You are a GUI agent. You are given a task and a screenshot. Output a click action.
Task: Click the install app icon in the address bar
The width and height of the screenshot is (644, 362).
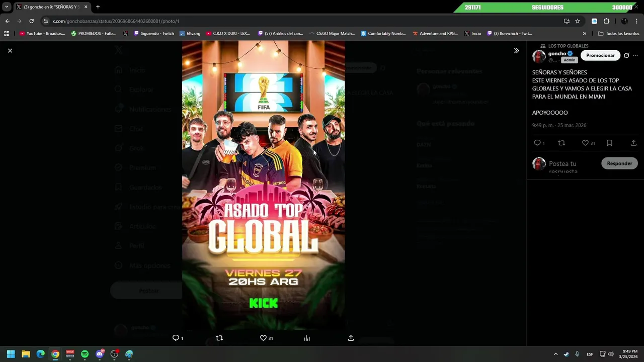tap(567, 21)
